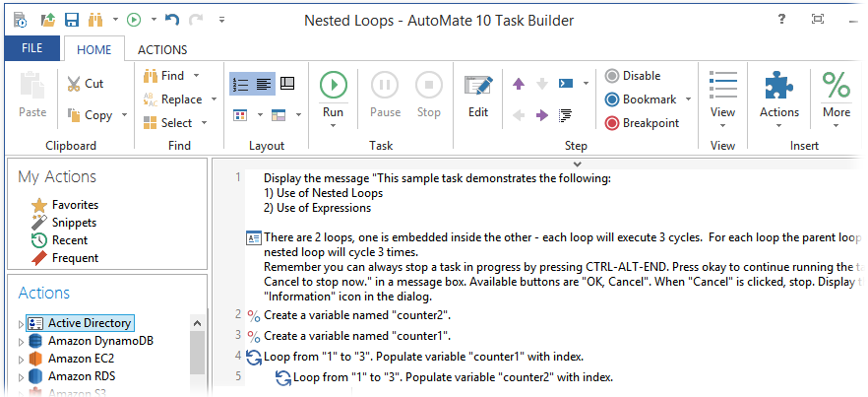Viewport: 868px width, 397px height.
Task: Click Find in the ribbon
Action: [x=163, y=76]
